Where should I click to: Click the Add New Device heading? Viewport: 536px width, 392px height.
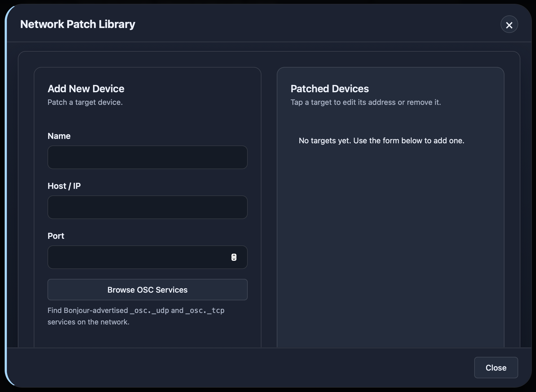[86, 89]
